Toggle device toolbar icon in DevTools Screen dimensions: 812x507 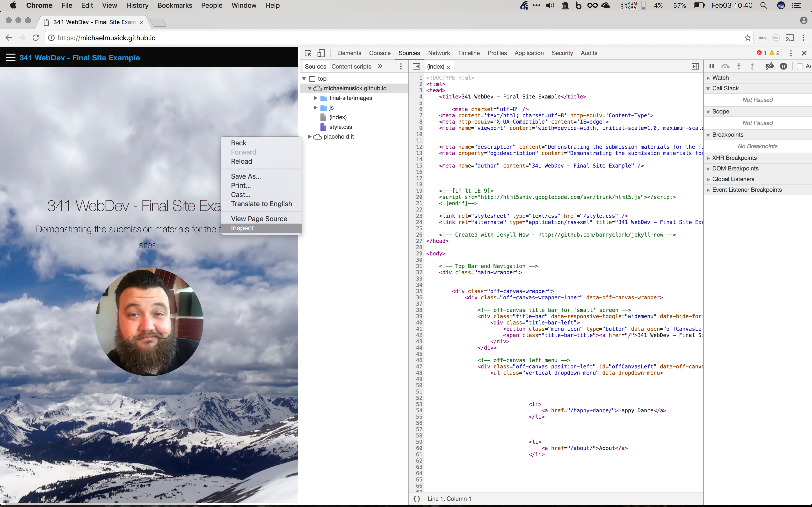(321, 53)
